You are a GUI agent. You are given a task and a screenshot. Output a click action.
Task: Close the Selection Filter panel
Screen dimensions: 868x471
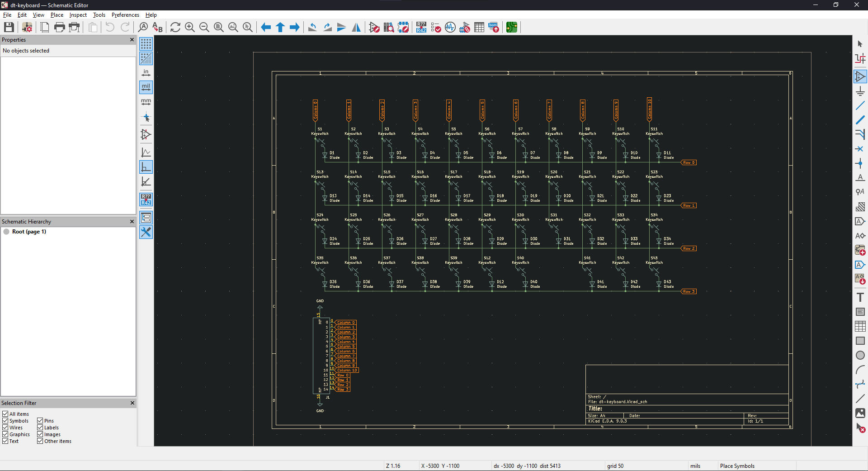pyautogui.click(x=132, y=403)
